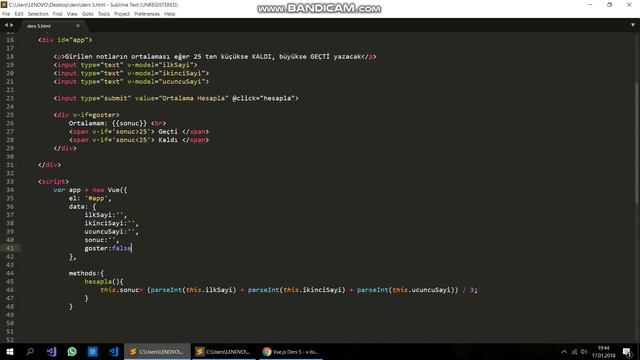Click the Girilen notların ortalaması paragraph

coord(215,57)
